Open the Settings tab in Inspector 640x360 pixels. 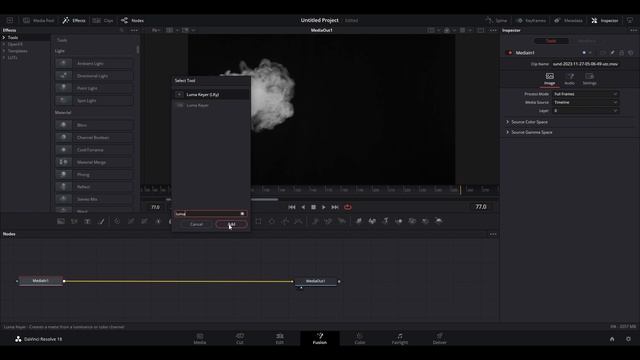pos(589,79)
